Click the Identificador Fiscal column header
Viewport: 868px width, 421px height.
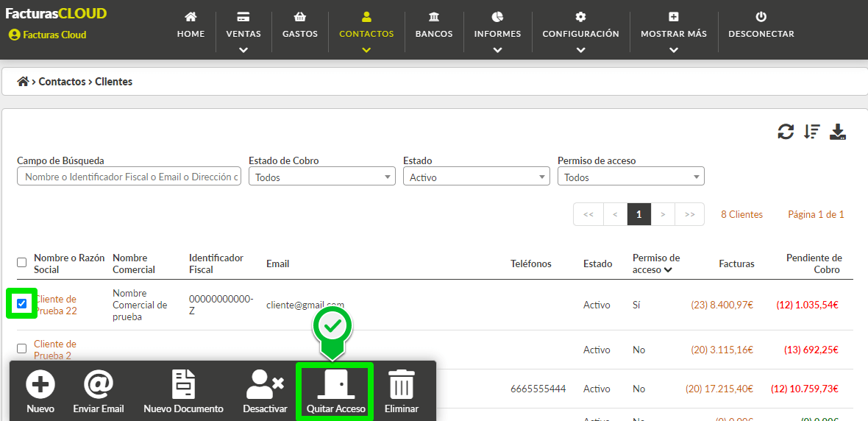[x=216, y=263]
